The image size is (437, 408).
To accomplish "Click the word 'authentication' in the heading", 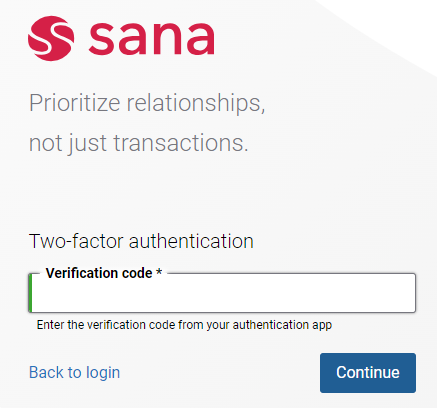I will (191, 241).
